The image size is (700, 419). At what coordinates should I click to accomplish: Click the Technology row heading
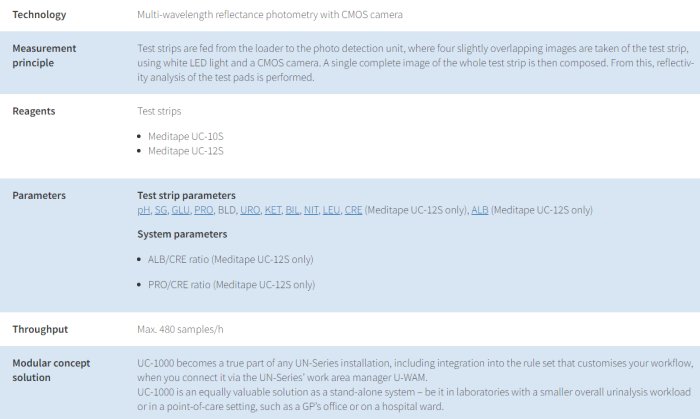coord(41,15)
